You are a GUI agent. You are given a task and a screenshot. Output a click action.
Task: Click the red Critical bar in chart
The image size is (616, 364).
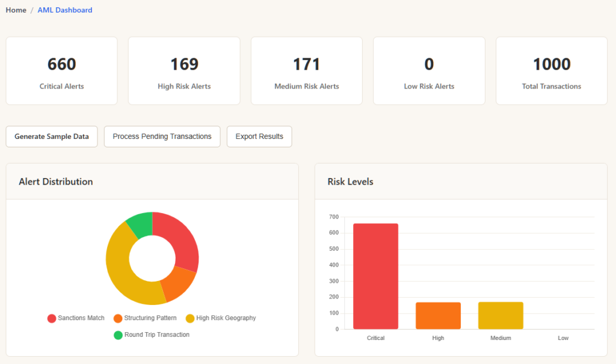[375, 277]
